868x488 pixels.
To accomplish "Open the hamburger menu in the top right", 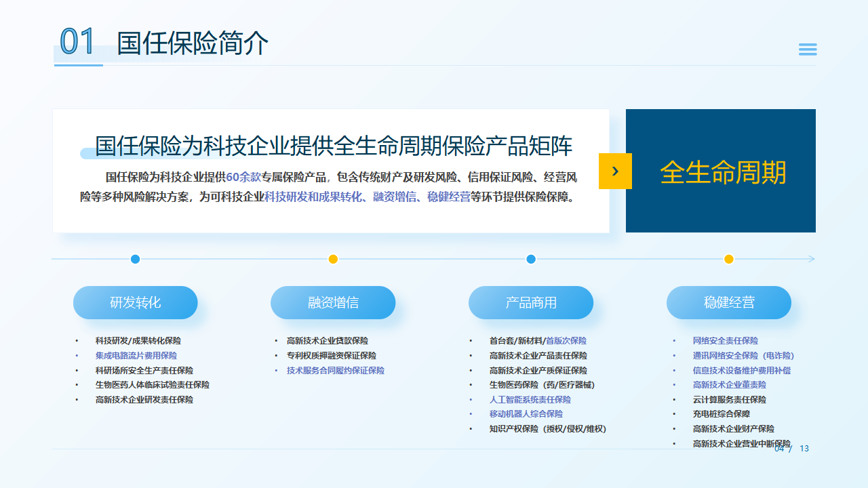I will coord(807,49).
